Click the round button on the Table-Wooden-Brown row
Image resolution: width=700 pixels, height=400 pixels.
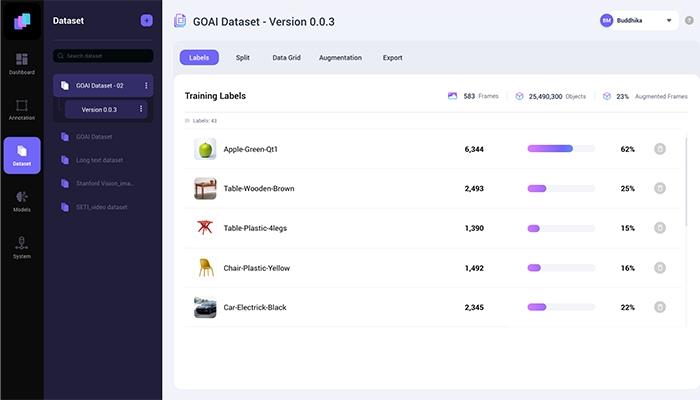[660, 188]
